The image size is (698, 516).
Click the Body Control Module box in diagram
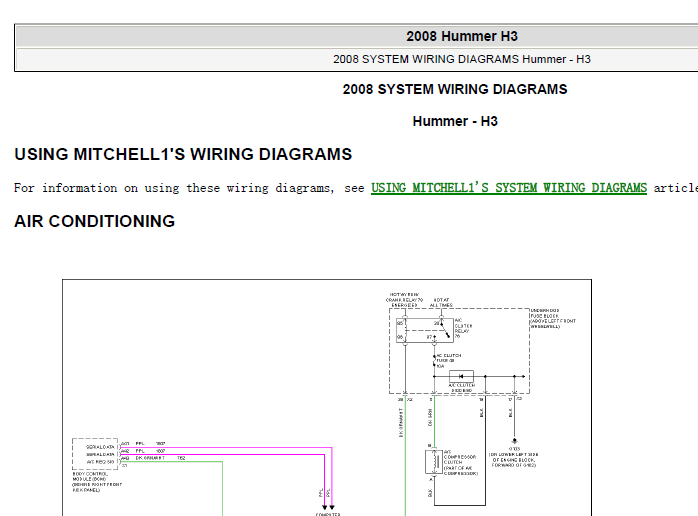click(x=95, y=454)
